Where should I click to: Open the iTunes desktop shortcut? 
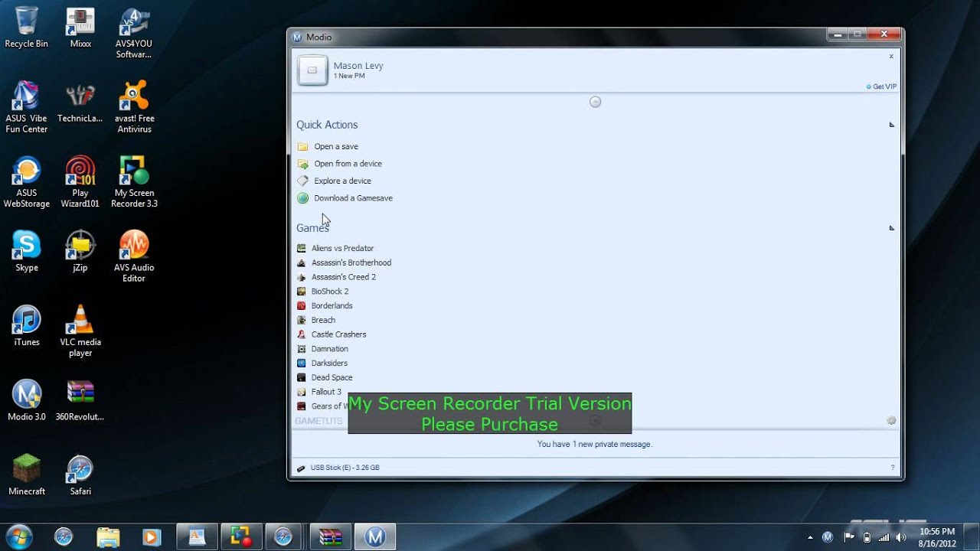(27, 325)
